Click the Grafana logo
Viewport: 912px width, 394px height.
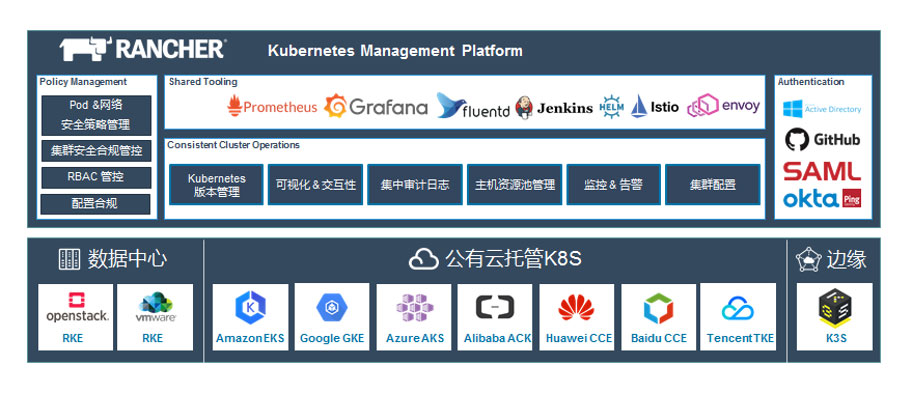376,107
